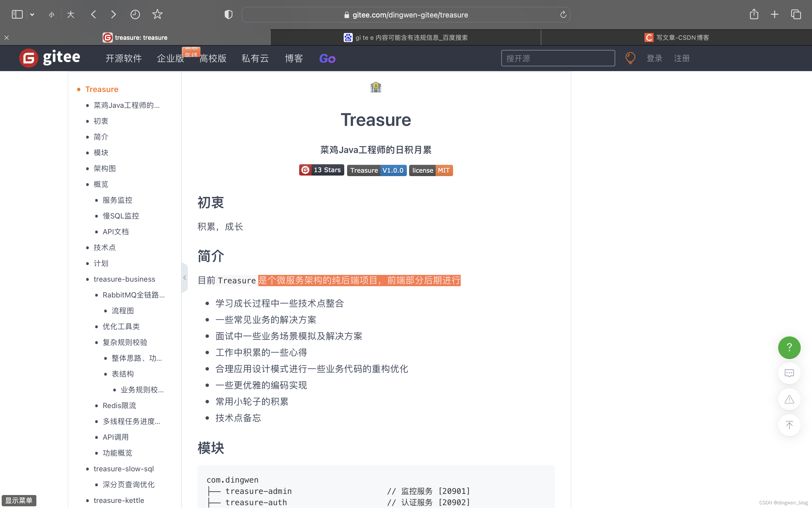Screen dimensions: 812x508
Task: Select Treasure in the outline
Action: (102, 89)
